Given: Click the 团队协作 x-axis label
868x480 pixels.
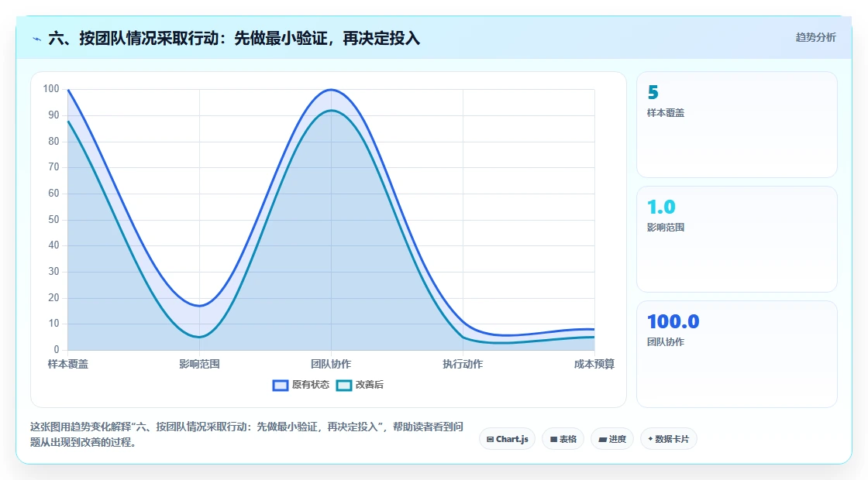Looking at the screenshot, I should coord(331,364).
